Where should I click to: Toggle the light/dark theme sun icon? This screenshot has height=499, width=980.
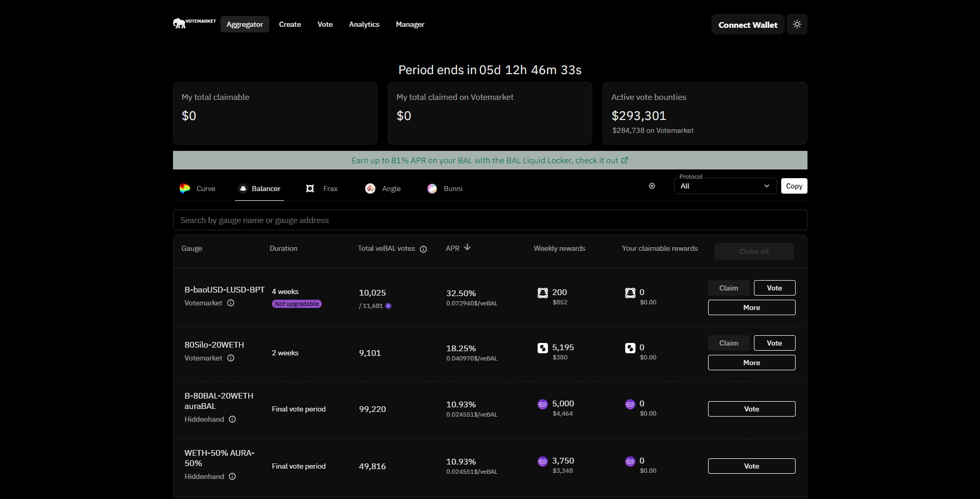tap(797, 24)
